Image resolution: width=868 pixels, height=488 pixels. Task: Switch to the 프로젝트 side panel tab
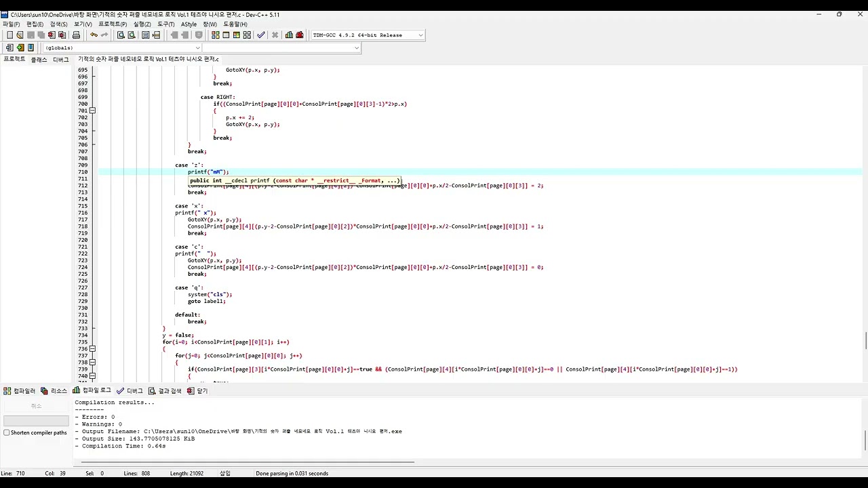pos(14,59)
